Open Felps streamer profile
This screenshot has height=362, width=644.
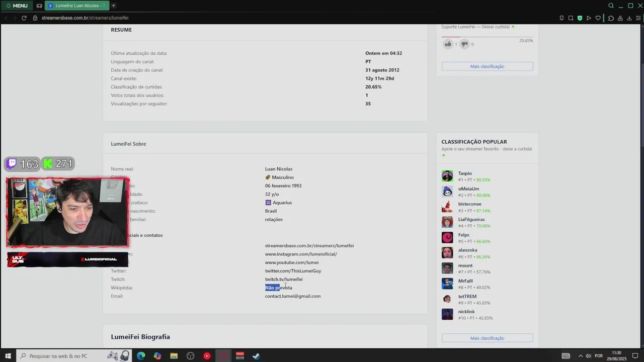click(x=463, y=235)
